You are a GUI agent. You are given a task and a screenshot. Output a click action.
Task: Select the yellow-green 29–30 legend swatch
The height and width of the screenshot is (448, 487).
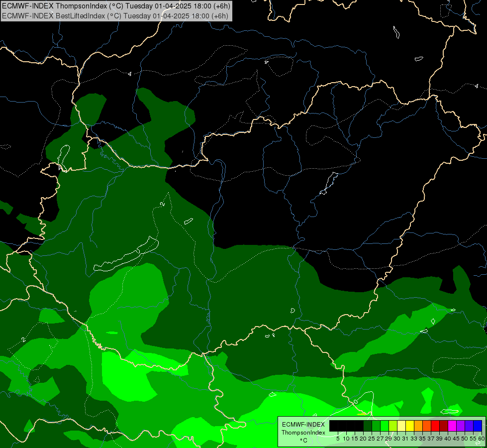393,426
